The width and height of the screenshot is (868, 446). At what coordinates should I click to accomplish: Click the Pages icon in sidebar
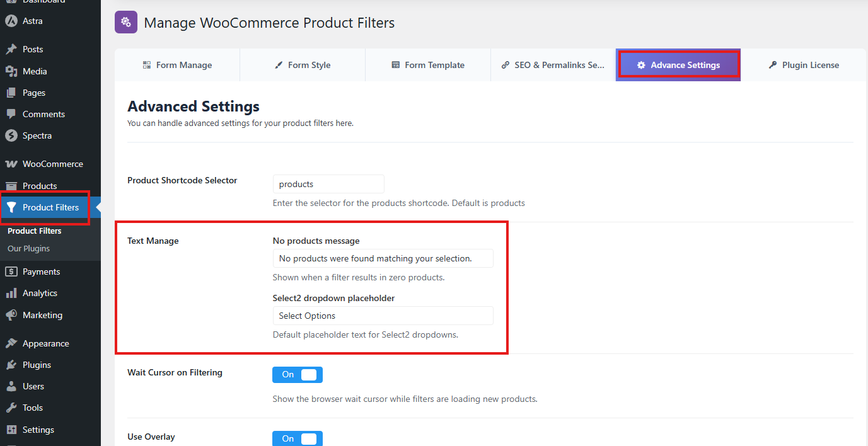pyautogui.click(x=11, y=93)
